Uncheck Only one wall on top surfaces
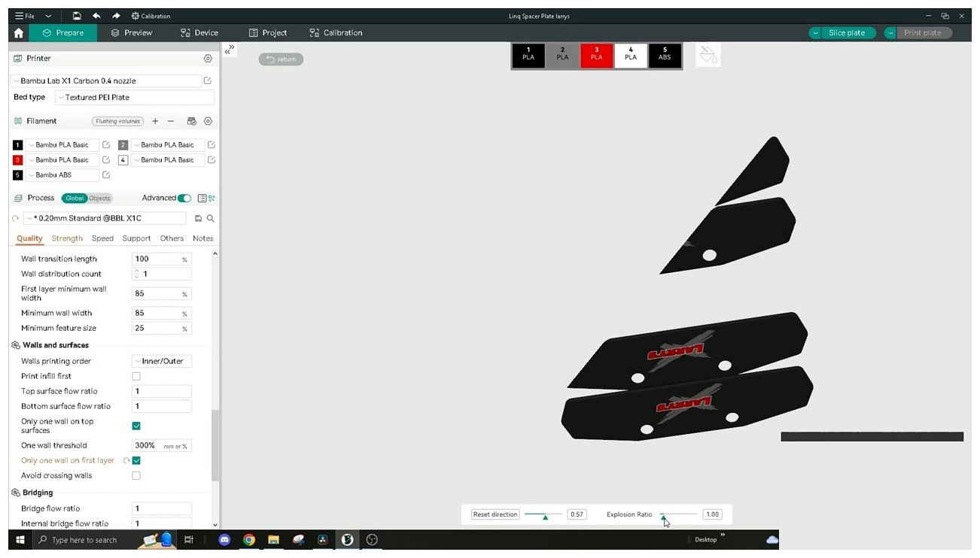Screen dimensions: 980x558 point(136,426)
